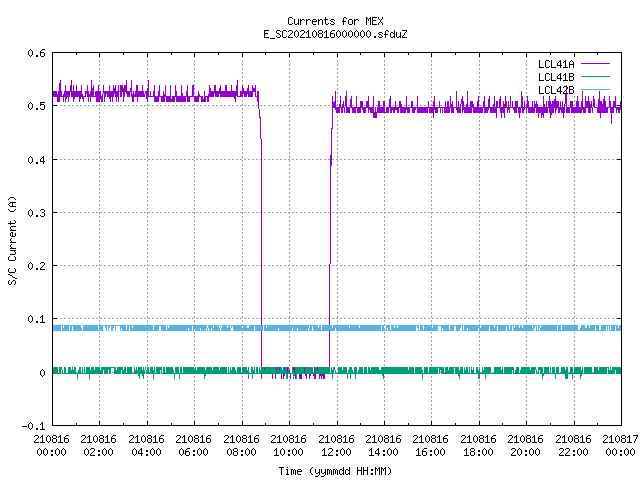
Task: Click the y-axis tick value 0.2
Action: click(x=36, y=266)
